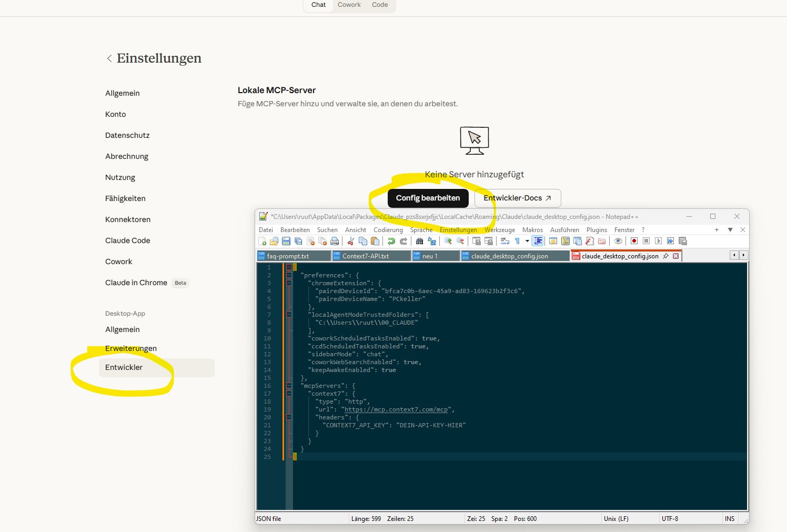Select Konnektoren in settings sidebar
787x532 pixels.
pos(128,219)
